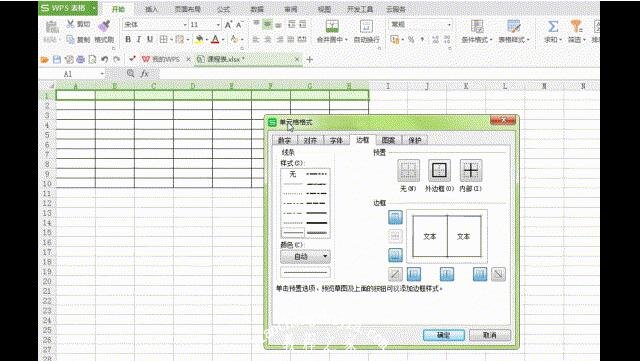Select the 外边框 (Outline) border preset

(x=439, y=170)
